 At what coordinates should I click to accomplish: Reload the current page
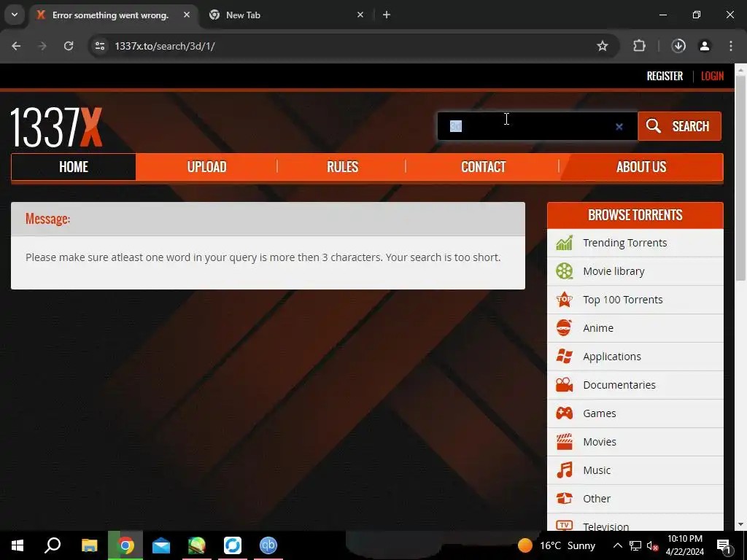[69, 46]
